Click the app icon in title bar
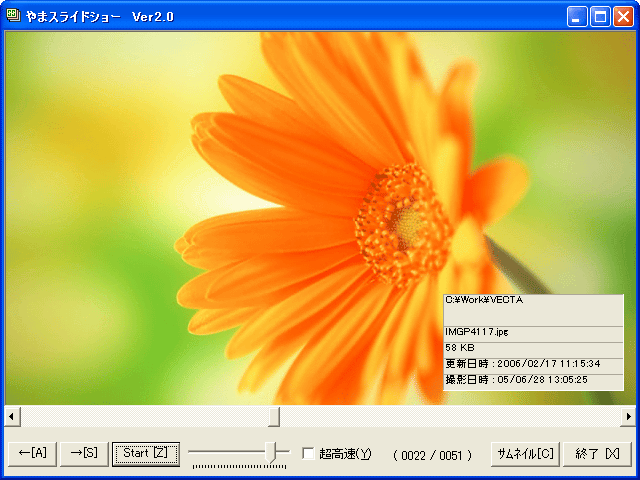Image resolution: width=640 pixels, height=480 pixels. [13, 16]
